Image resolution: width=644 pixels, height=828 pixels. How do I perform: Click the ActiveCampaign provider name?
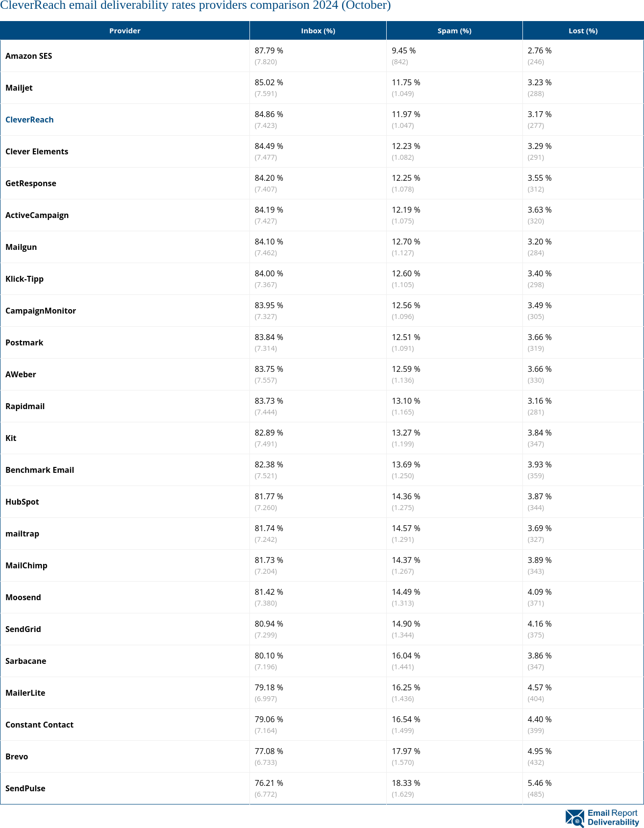tap(37, 215)
